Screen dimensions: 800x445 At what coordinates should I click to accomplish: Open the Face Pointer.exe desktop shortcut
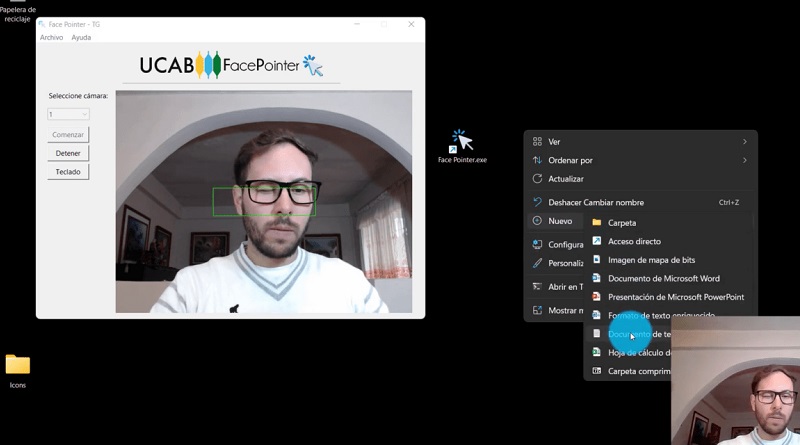click(x=462, y=145)
